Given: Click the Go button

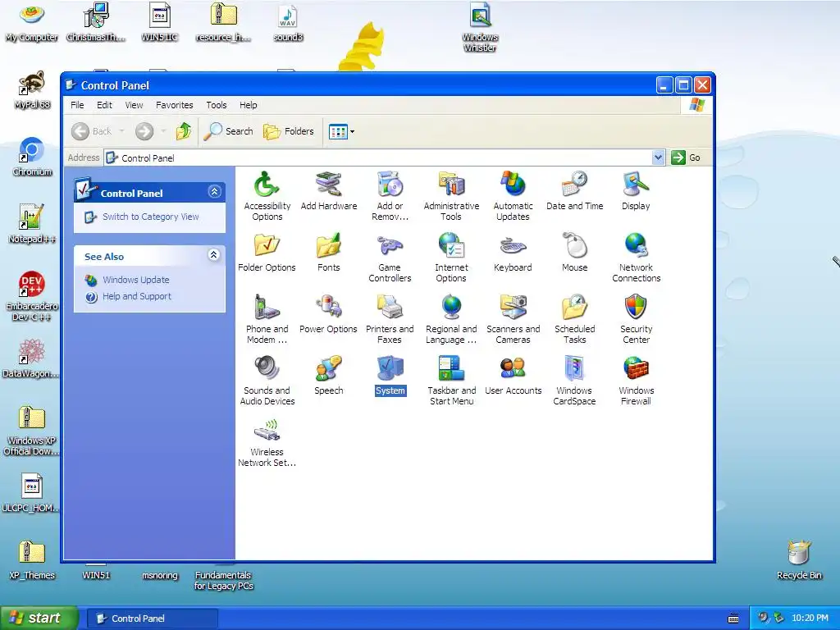Looking at the screenshot, I should (687, 157).
